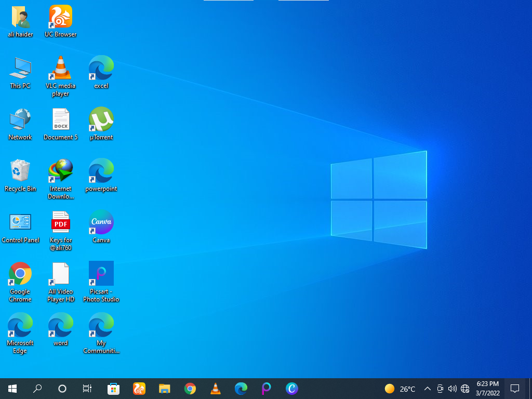Select All Video Player HD shortcut
The image size is (532, 399).
tap(60, 282)
